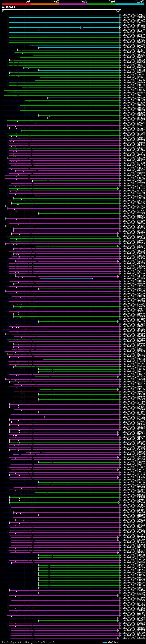The width and height of the screenshot is (146, 644).
Task: Select the UniRef100_C0PR41 hit label
Action: [134, 565]
